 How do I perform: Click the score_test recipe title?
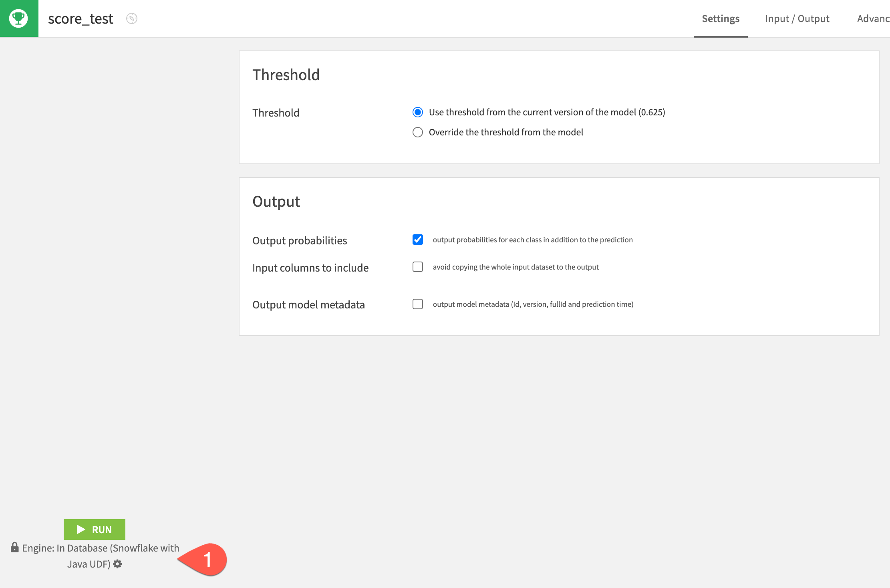coord(81,18)
